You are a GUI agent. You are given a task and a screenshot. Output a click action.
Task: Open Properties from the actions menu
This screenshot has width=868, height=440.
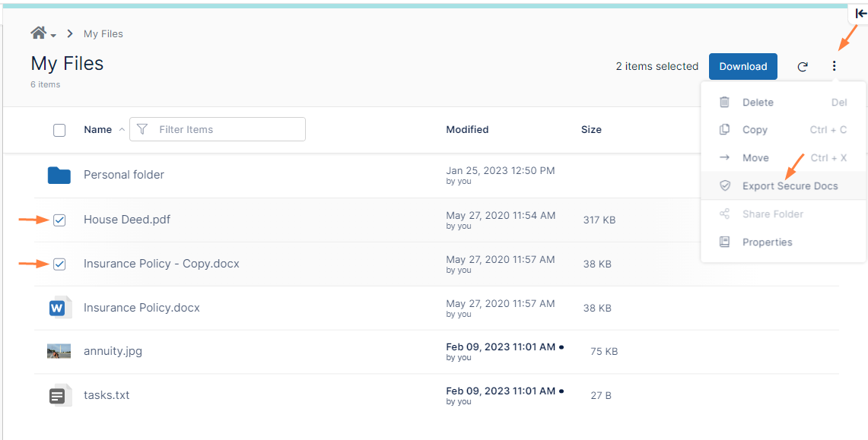[x=767, y=242]
